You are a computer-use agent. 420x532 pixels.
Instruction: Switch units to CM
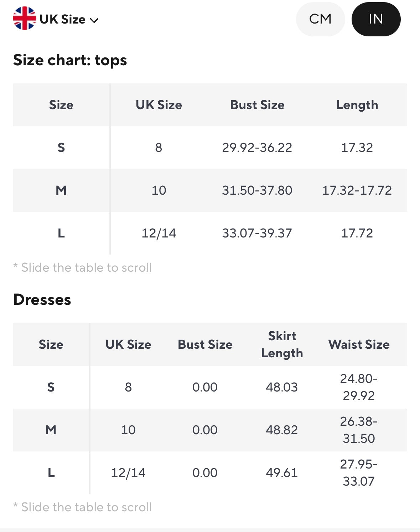coord(320,19)
